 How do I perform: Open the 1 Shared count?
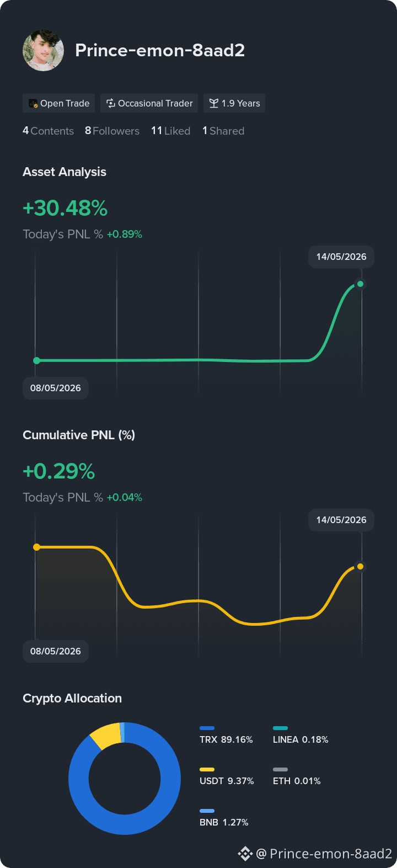(223, 131)
